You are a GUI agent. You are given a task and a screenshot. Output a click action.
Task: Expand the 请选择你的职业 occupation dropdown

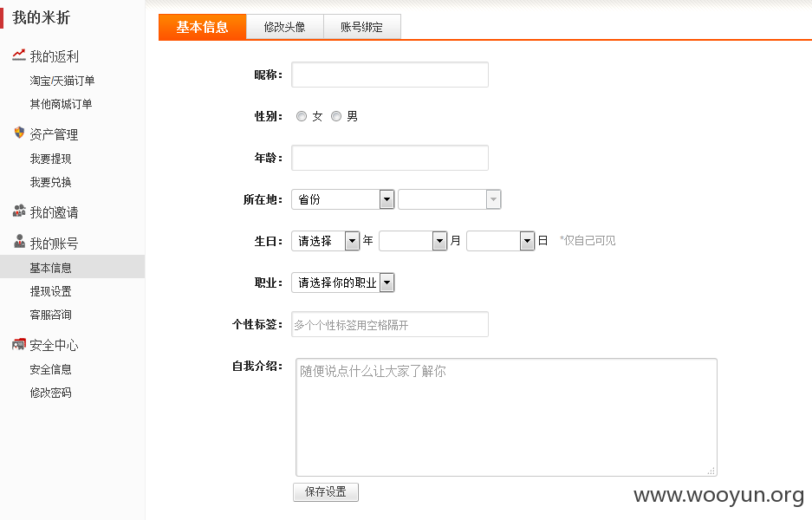point(343,283)
